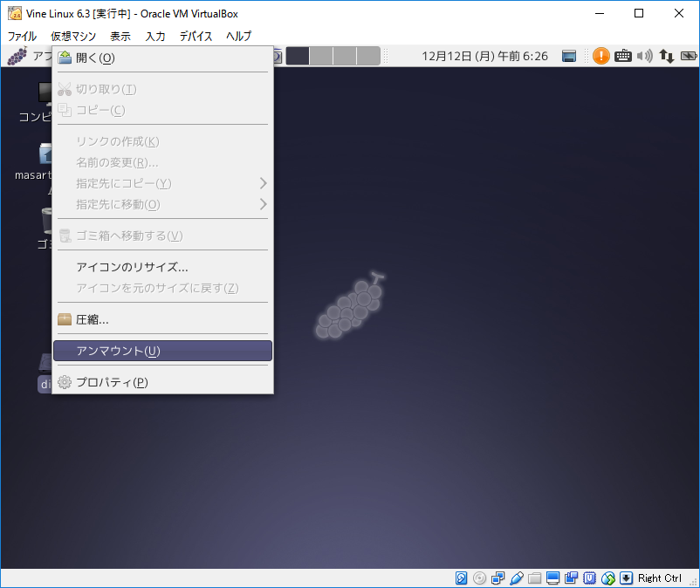Toggle the keyboard input indicator
The width and height of the screenshot is (700, 588).
point(623,56)
